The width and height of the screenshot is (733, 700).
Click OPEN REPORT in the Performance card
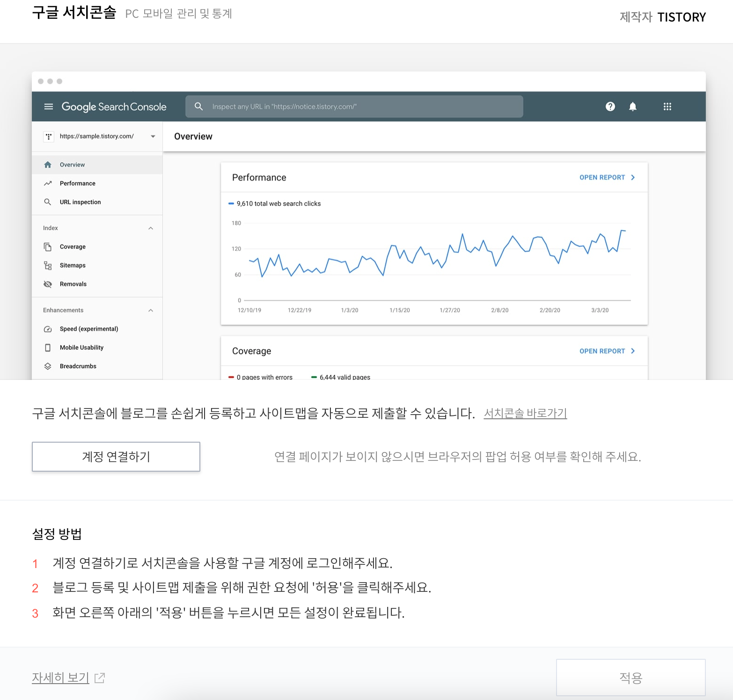pyautogui.click(x=602, y=178)
